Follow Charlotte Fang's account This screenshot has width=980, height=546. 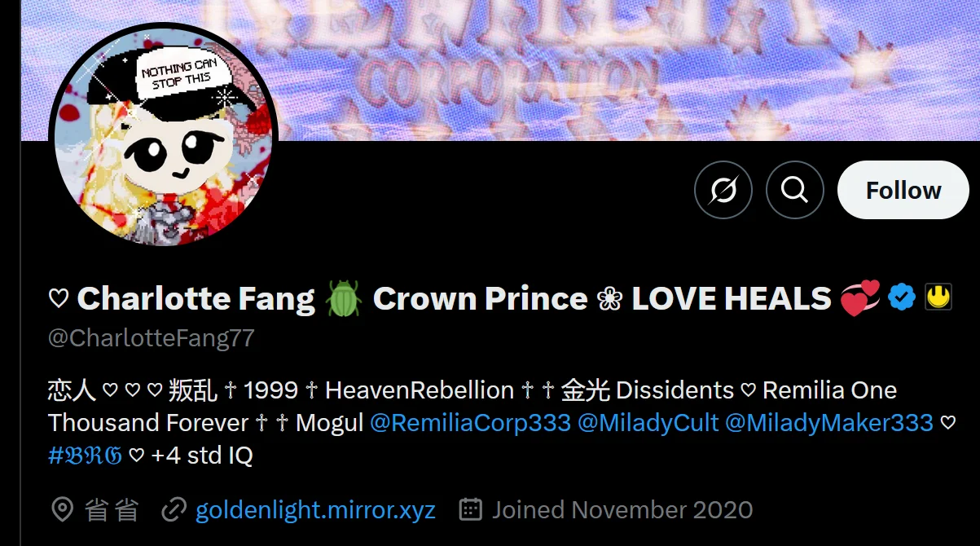[x=903, y=190]
